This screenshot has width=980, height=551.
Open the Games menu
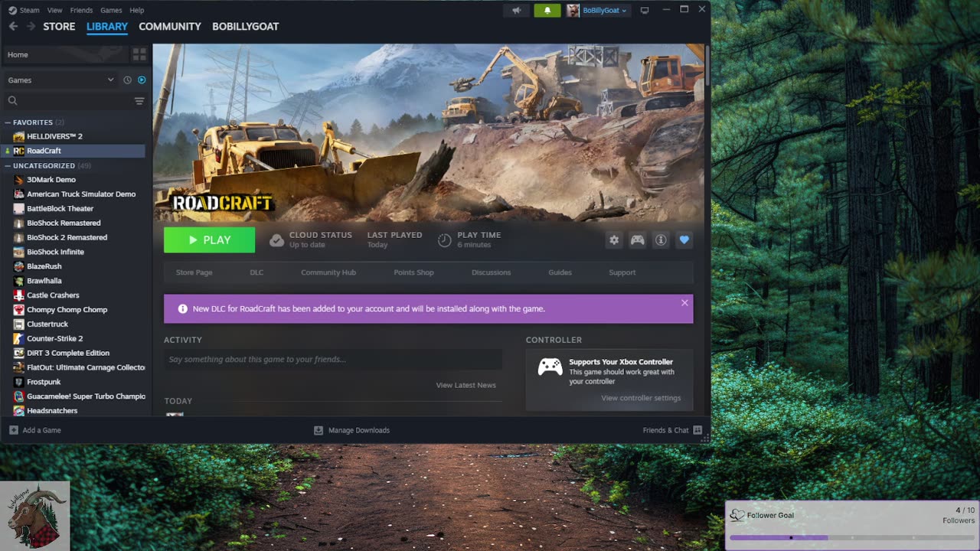111,10
